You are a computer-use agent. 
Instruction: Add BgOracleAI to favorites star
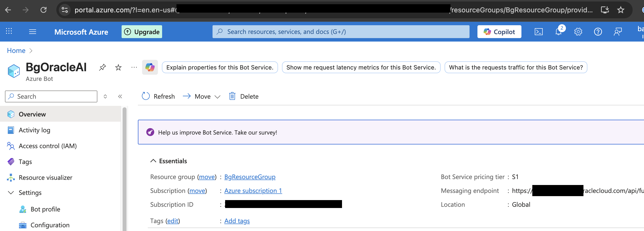pyautogui.click(x=118, y=67)
